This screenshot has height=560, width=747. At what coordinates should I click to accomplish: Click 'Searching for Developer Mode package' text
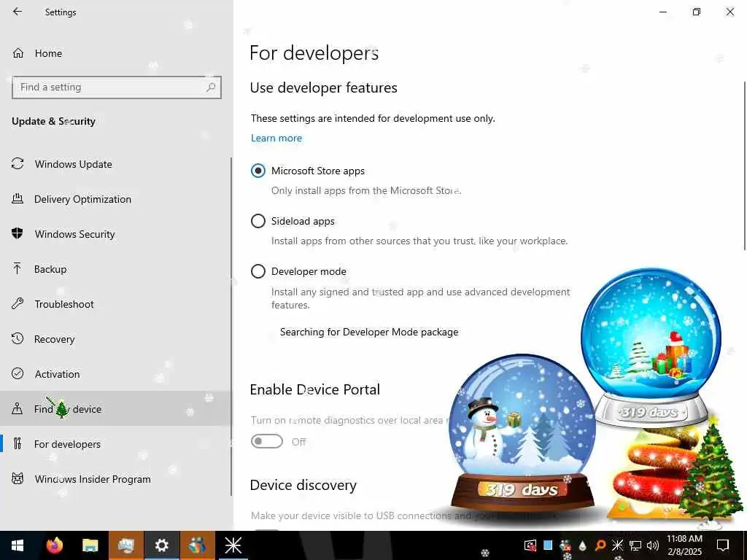pos(369,332)
